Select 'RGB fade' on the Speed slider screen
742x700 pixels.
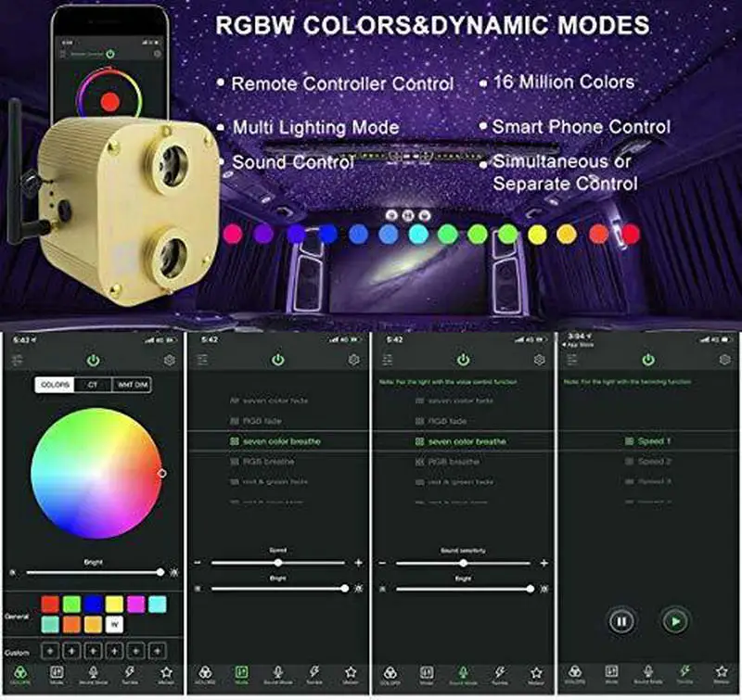(256, 421)
